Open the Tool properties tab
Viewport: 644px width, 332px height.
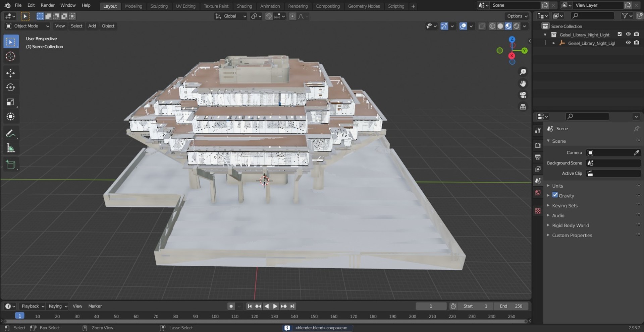(538, 130)
